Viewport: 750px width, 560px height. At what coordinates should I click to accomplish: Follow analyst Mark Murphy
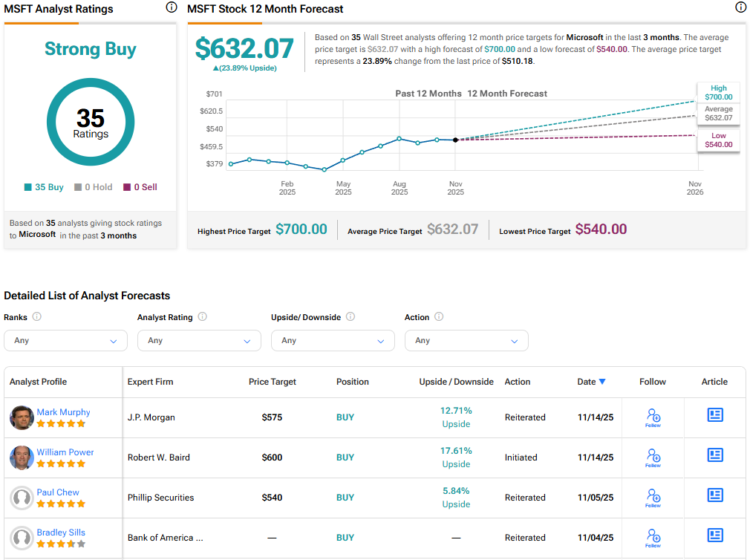coord(653,417)
